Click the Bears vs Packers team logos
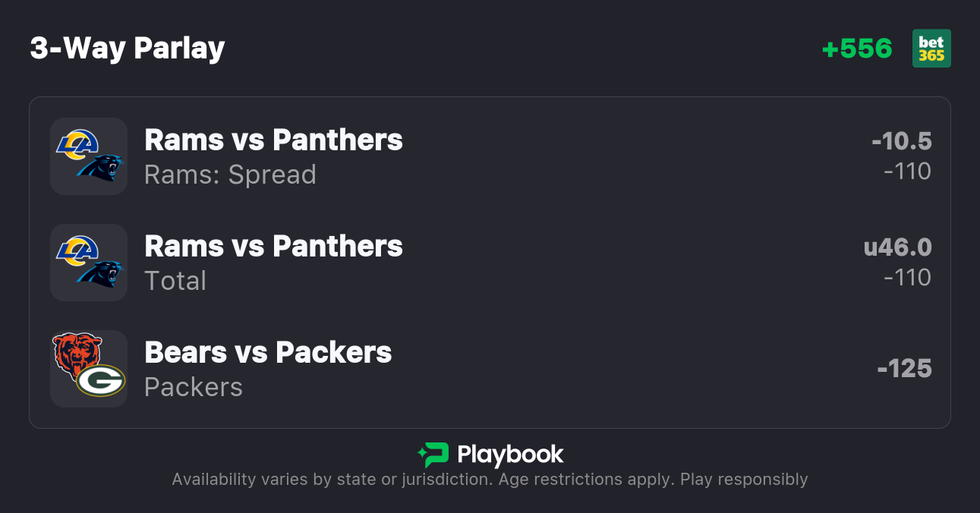 (89, 369)
